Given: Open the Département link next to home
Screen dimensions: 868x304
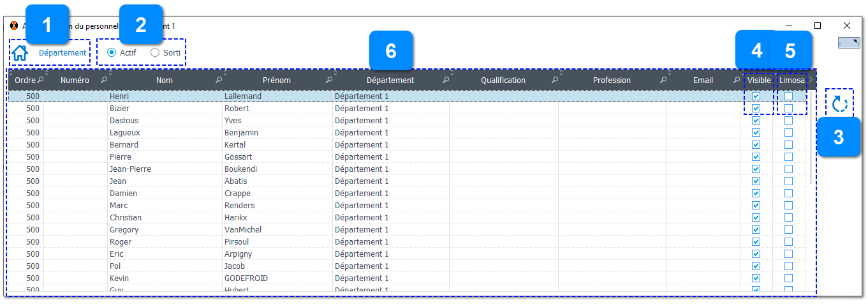Looking at the screenshot, I should tap(63, 53).
